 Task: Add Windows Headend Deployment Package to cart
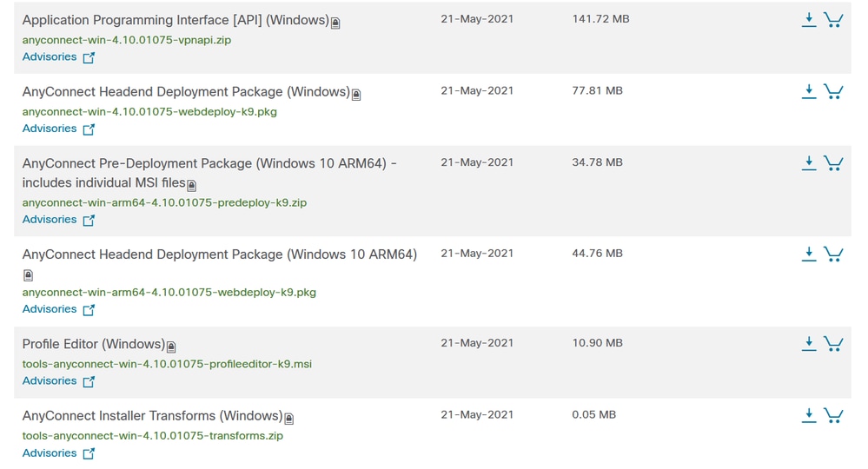click(x=833, y=91)
